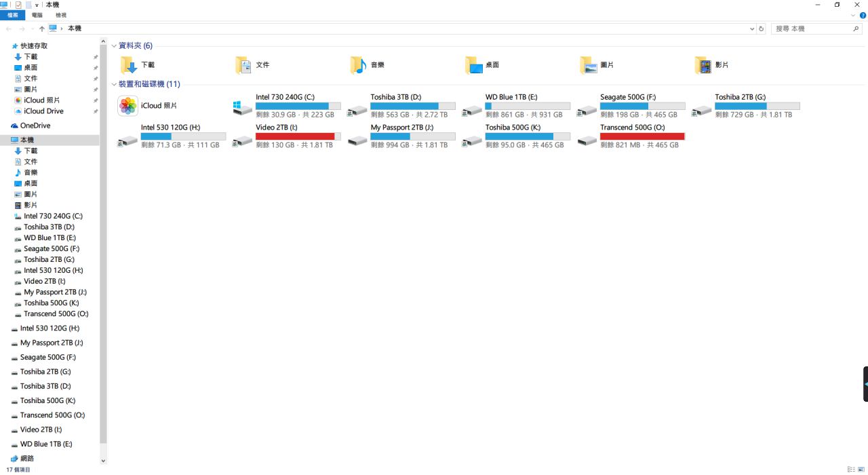Select OneDrive in the navigation pane
868x475 pixels.
tap(35, 126)
